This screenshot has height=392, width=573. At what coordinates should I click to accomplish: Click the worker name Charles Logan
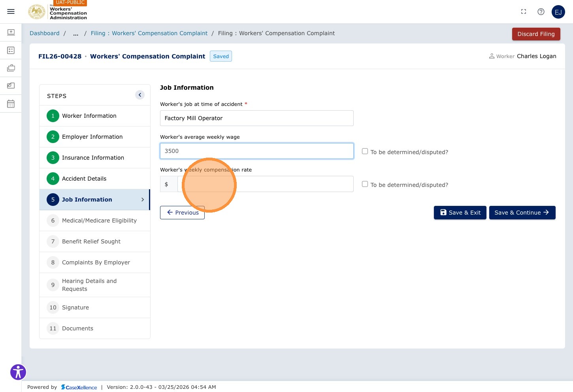click(x=536, y=56)
